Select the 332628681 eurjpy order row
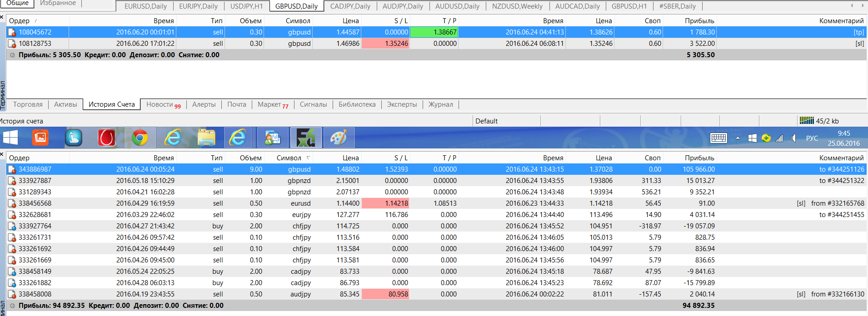The width and height of the screenshot is (868, 316). point(436,215)
